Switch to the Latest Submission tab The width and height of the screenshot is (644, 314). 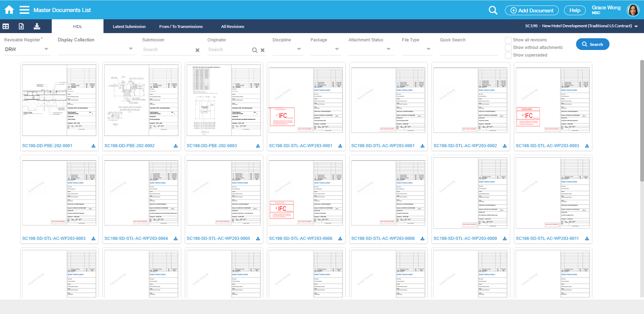129,26
